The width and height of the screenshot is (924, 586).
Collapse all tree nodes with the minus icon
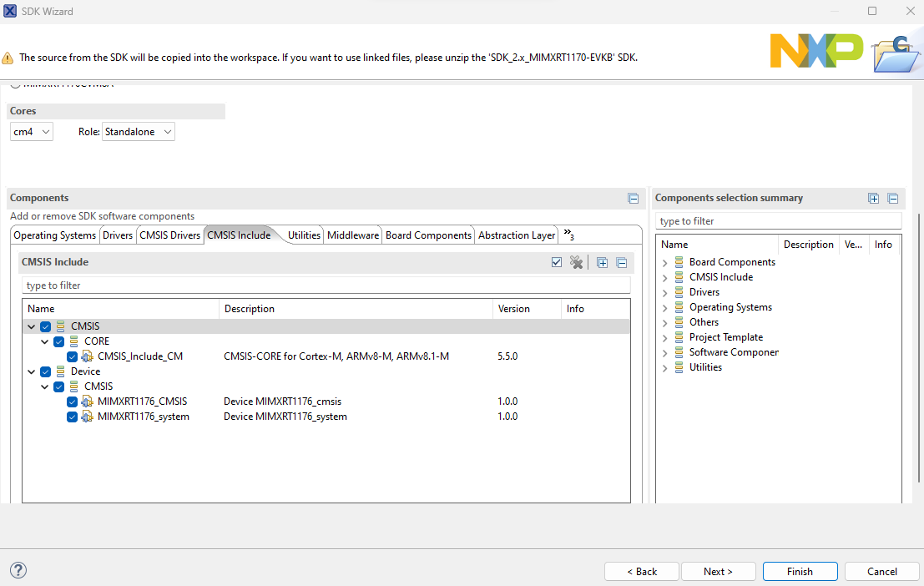pos(621,261)
